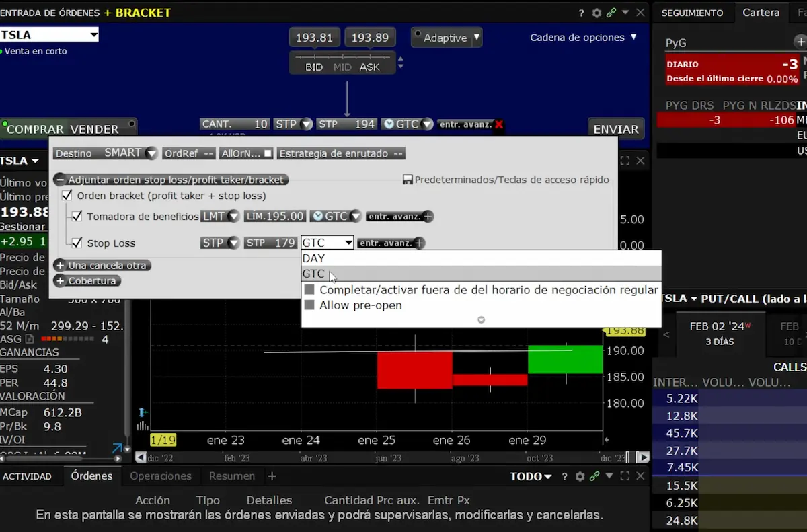
Task: Open activity panel settings gear icon
Action: (580, 476)
